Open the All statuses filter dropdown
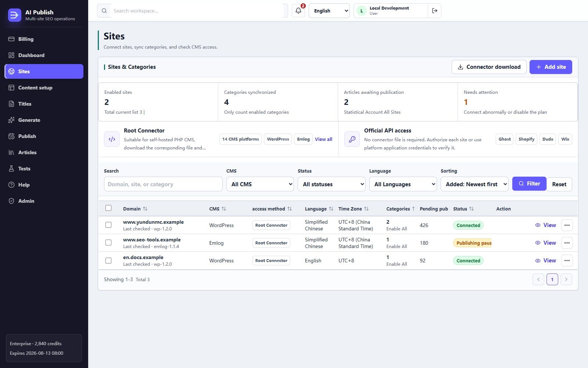The width and height of the screenshot is (588, 368). coord(331,184)
